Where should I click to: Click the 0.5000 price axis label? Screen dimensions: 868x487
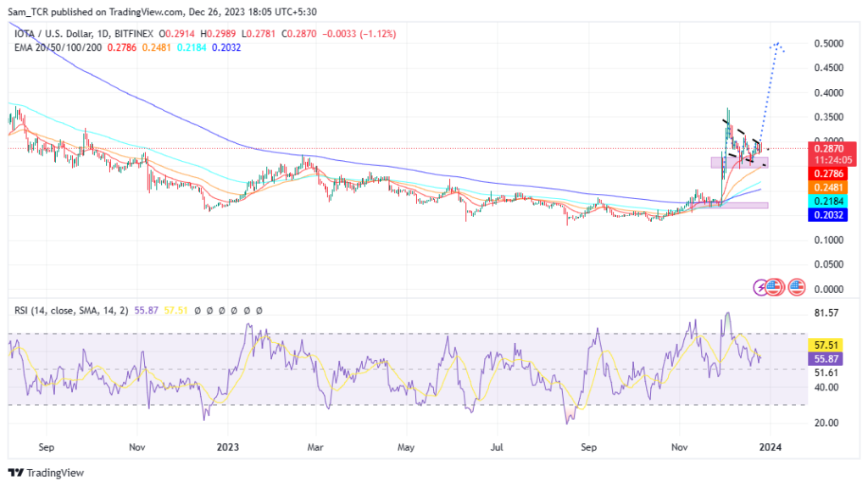829,44
